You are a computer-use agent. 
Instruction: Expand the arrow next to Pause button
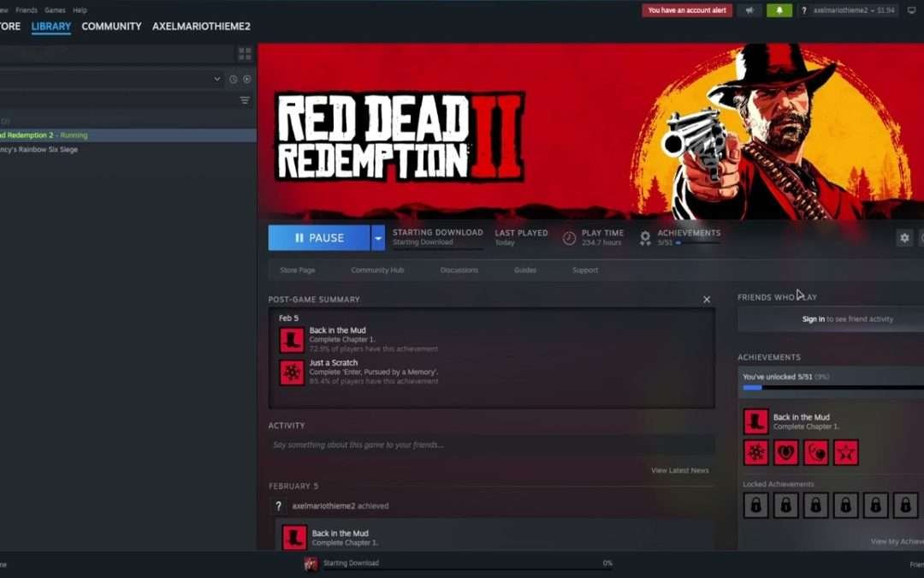[378, 238]
